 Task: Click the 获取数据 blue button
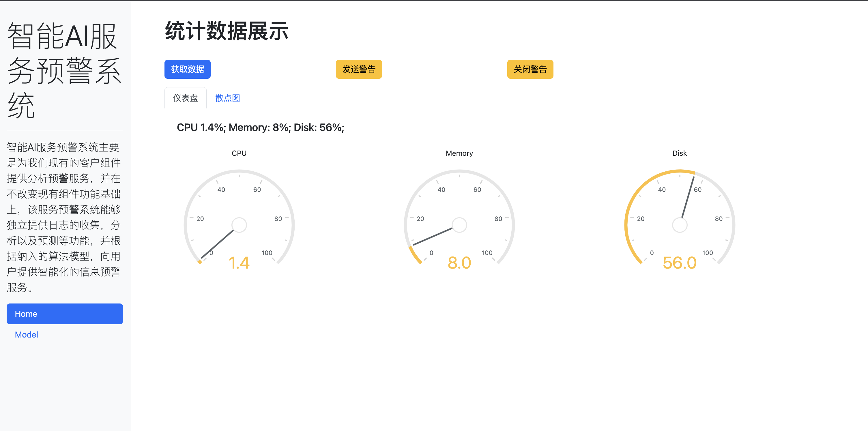coord(187,69)
